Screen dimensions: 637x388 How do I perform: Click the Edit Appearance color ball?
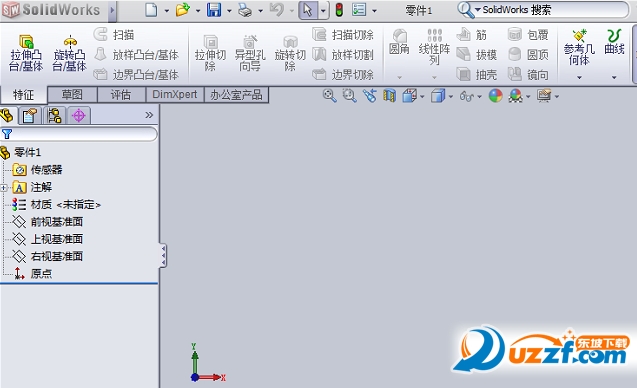(496, 96)
